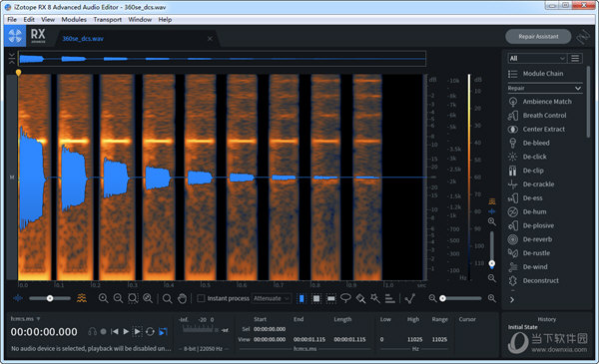Screen dimensions: 599x364
Task: Open the Module Chain
Action: tap(535, 74)
